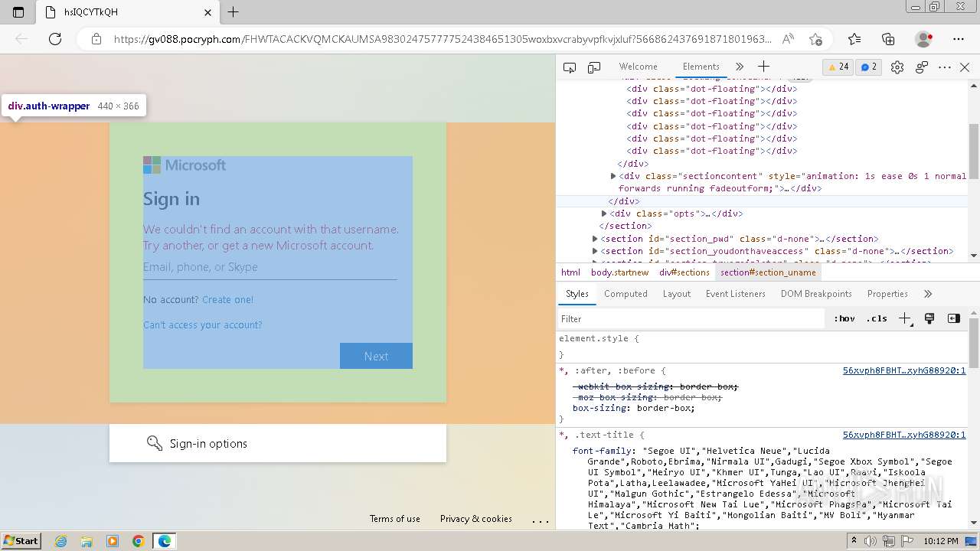Viewport: 980px width, 551px height.
Task: Select body.startnew in the breadcrumb
Action: tap(619, 272)
